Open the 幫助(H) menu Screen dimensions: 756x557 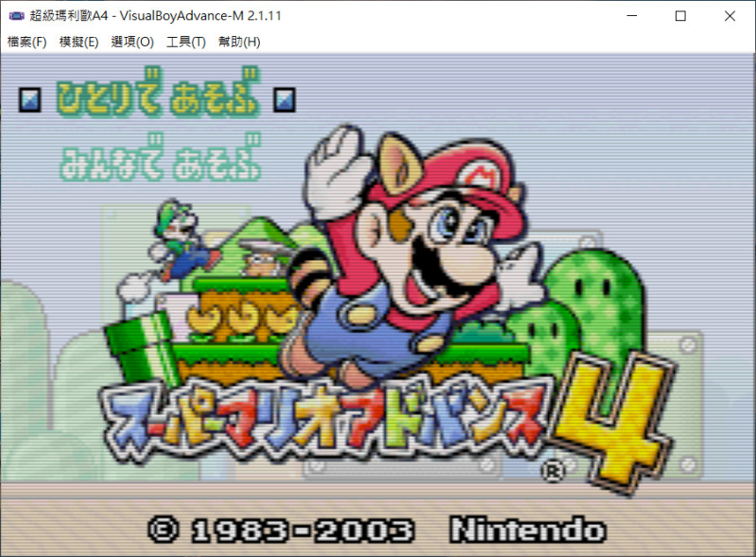(239, 42)
